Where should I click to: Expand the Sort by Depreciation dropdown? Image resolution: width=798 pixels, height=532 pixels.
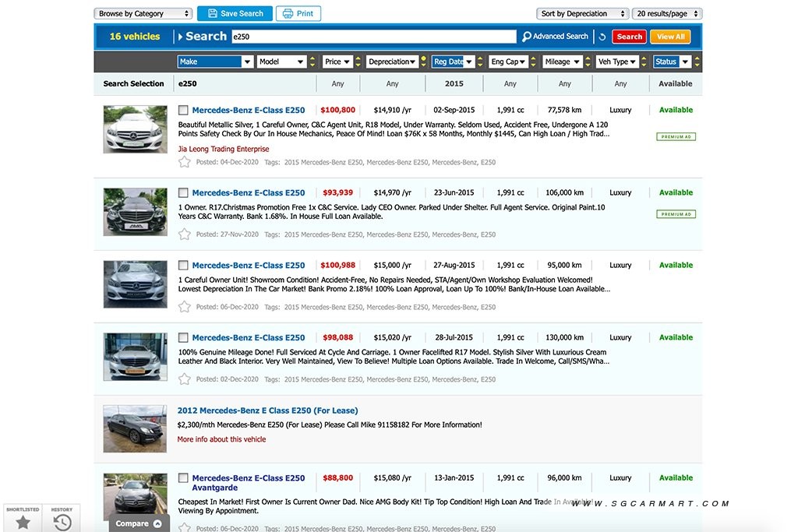pyautogui.click(x=582, y=13)
